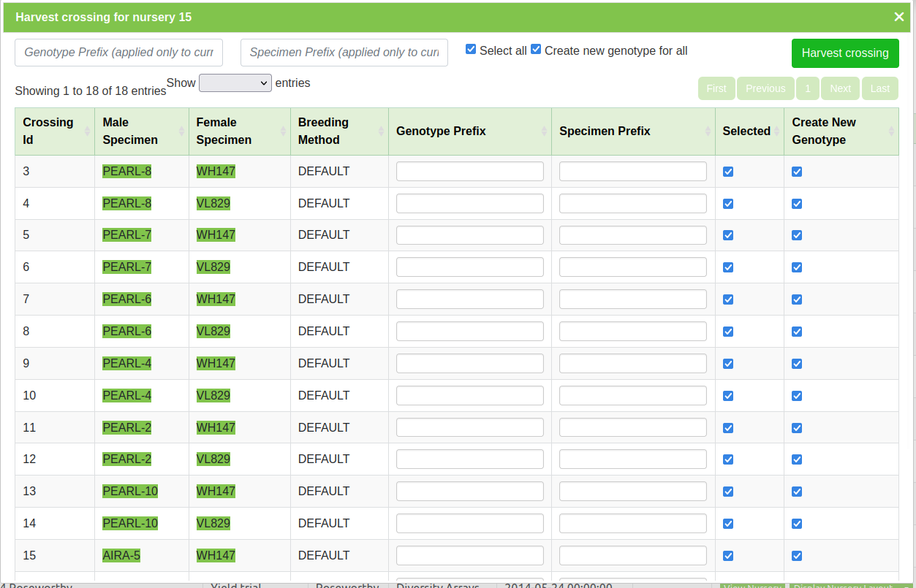This screenshot has width=916, height=588.
Task: Focus Specimen Prefix input for crossing 5
Action: (x=632, y=235)
